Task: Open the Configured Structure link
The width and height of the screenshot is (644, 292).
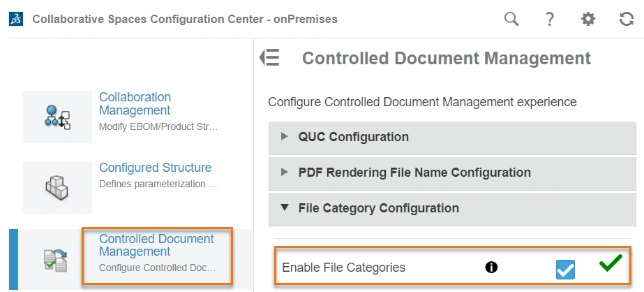Action: coord(155,168)
